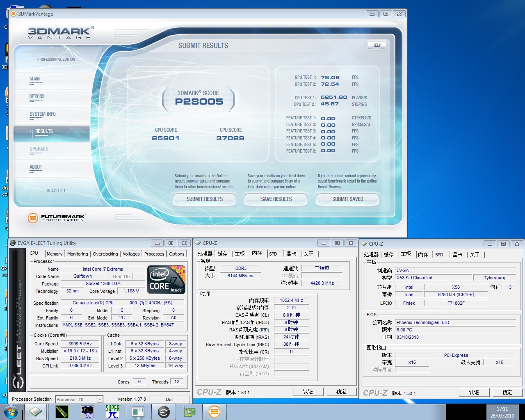
Task: Open OPTIONS in 3DMark sidebar
Action: coord(37,97)
